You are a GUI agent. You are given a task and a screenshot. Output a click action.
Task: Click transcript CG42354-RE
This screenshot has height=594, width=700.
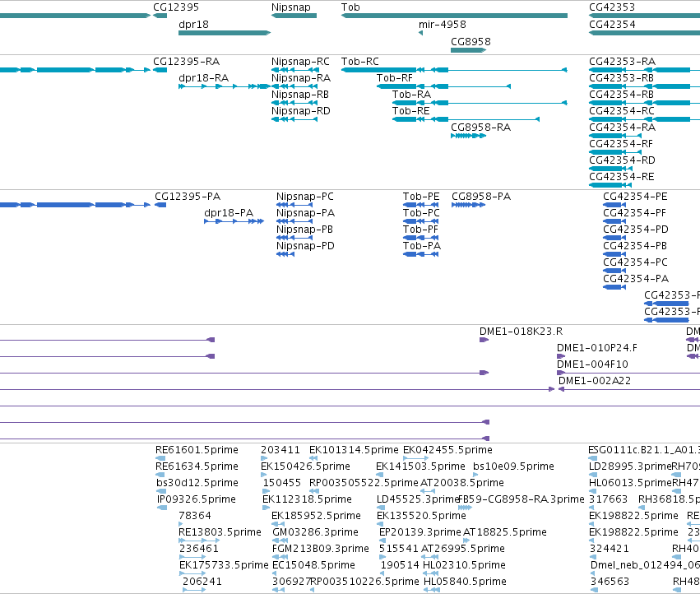(x=610, y=185)
